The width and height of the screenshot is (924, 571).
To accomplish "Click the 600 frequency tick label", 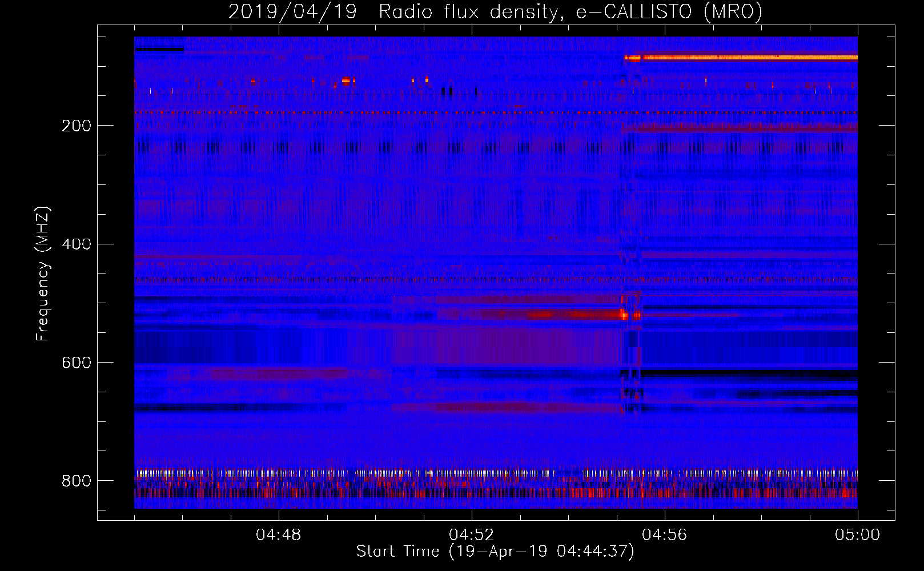I will click(x=77, y=363).
